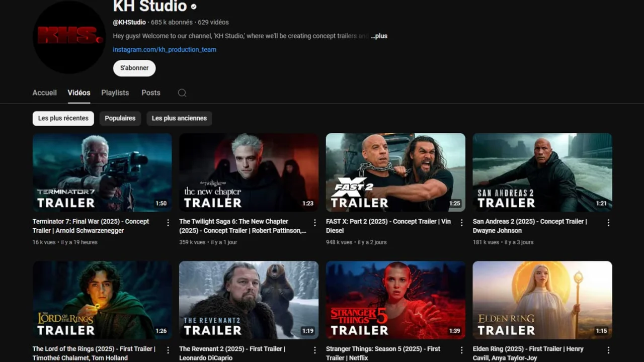Expand channel description with '...plus'
This screenshot has height=362, width=644.
click(379, 36)
